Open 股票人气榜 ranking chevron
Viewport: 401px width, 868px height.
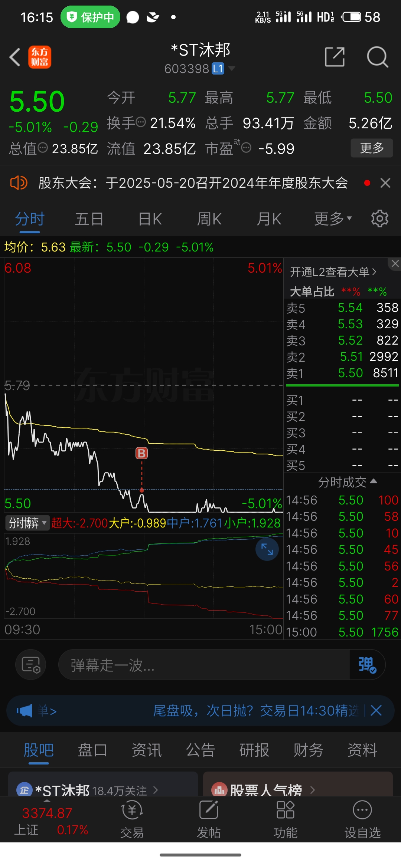click(312, 790)
